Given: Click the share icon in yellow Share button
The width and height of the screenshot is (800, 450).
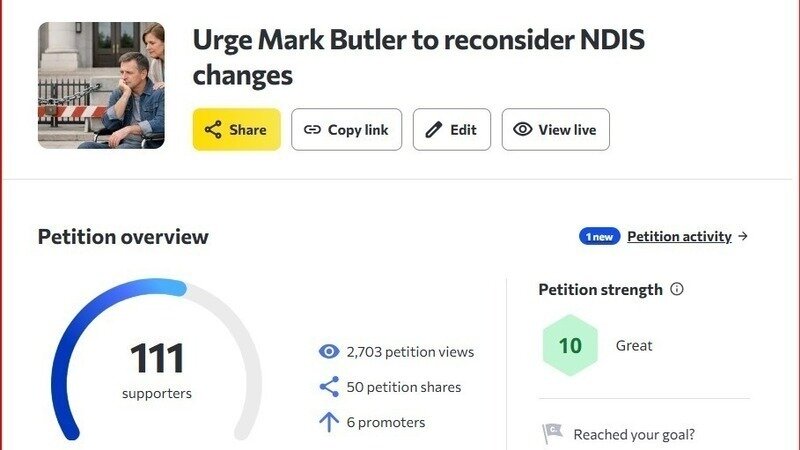Looking at the screenshot, I should [x=213, y=130].
